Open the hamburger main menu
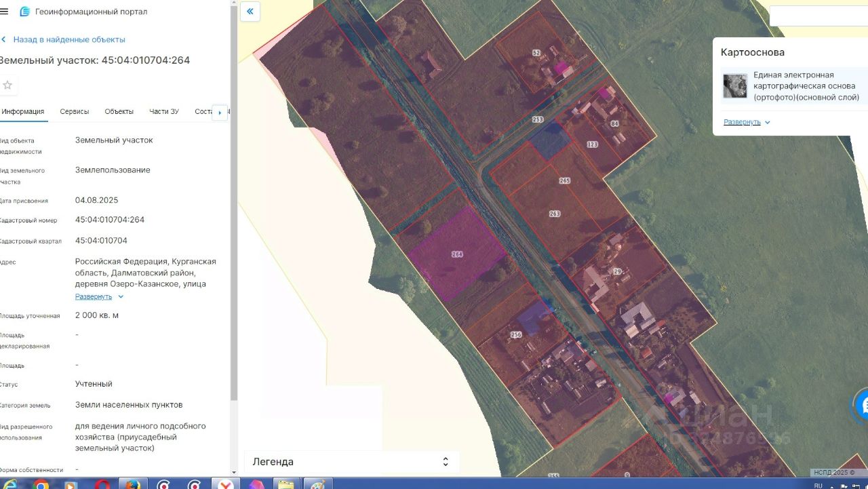Screen dimensions: 868x489 click(x=4, y=12)
